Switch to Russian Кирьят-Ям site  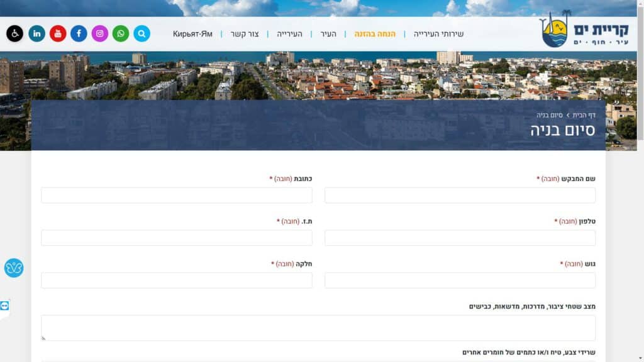[x=192, y=34]
